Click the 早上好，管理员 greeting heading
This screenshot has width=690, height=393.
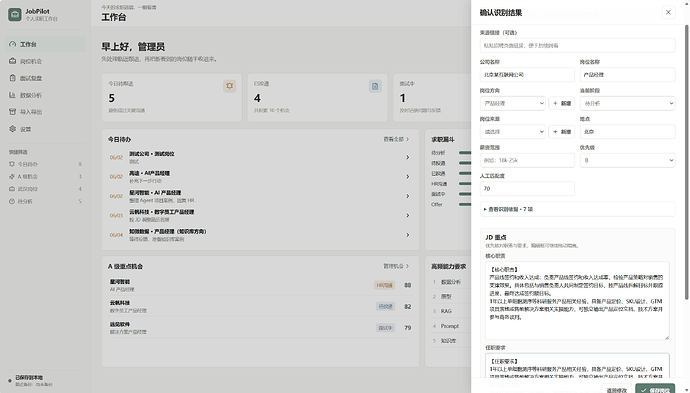(133, 47)
